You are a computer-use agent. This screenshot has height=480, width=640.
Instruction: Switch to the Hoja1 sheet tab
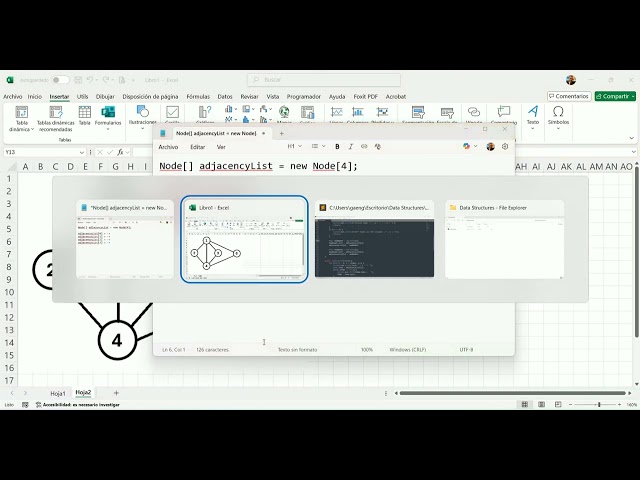point(58,393)
